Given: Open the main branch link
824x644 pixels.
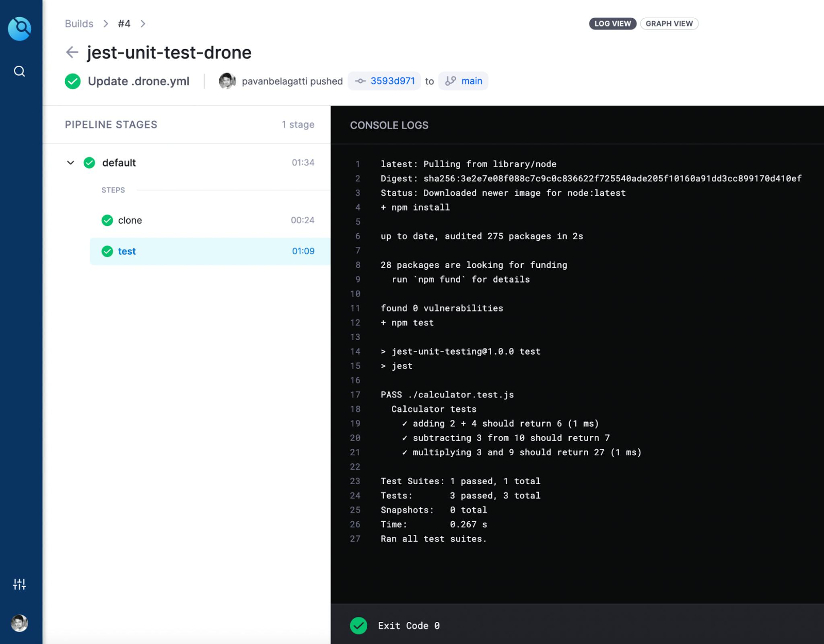Looking at the screenshot, I should tap(472, 81).
